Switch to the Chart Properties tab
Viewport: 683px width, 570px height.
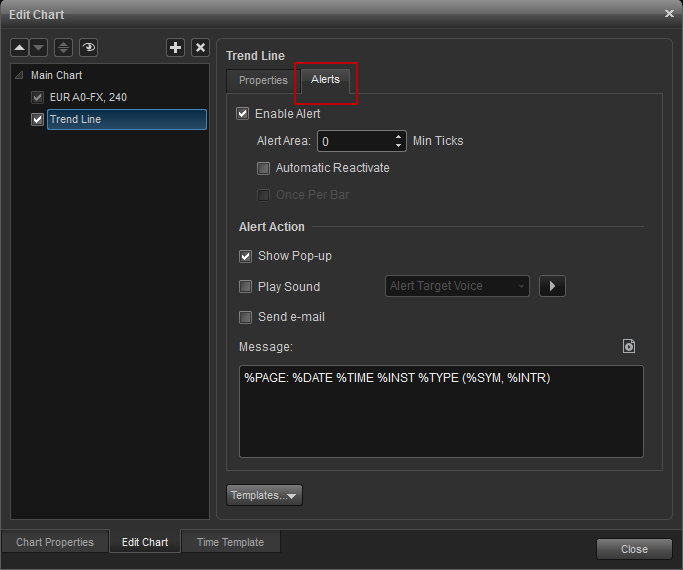55,542
